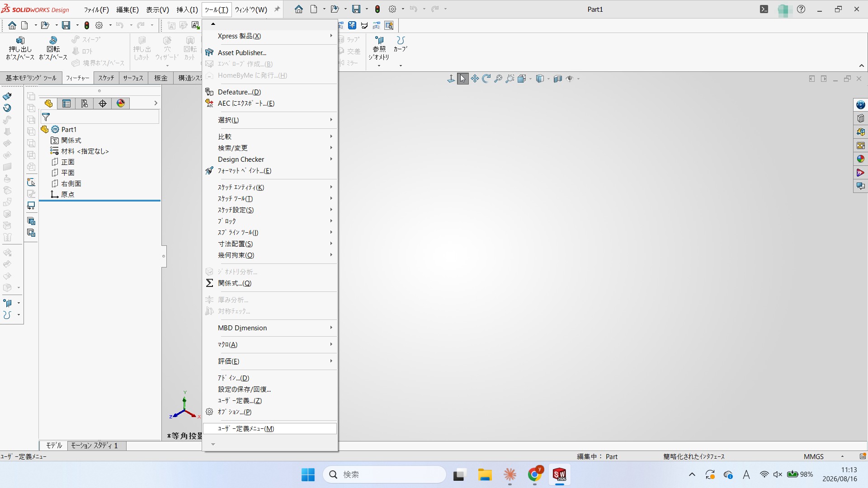Click the panel collapse handle beside the FeatureManager
Image resolution: width=868 pixels, height=488 pixels.
pos(164,256)
